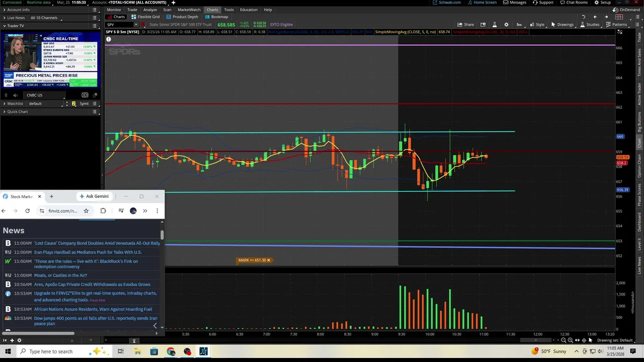644x362 pixels.
Task: Click Windows Start button
Action: pos(8,351)
